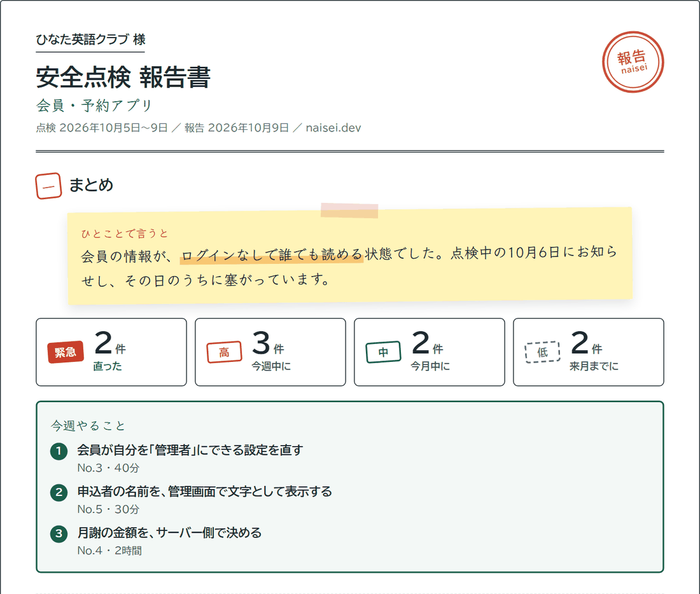Click the naisei.dev text in header

click(x=333, y=128)
